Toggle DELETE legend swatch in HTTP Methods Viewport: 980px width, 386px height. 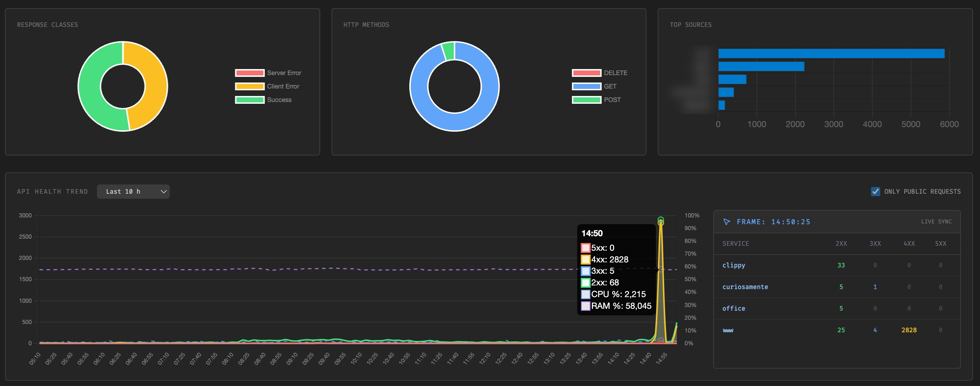tap(586, 73)
